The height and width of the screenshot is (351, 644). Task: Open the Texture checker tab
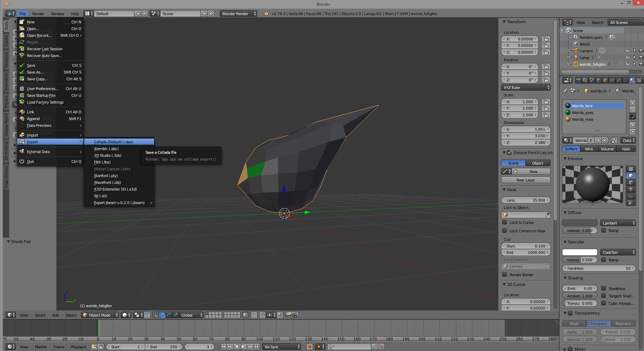click(639, 80)
